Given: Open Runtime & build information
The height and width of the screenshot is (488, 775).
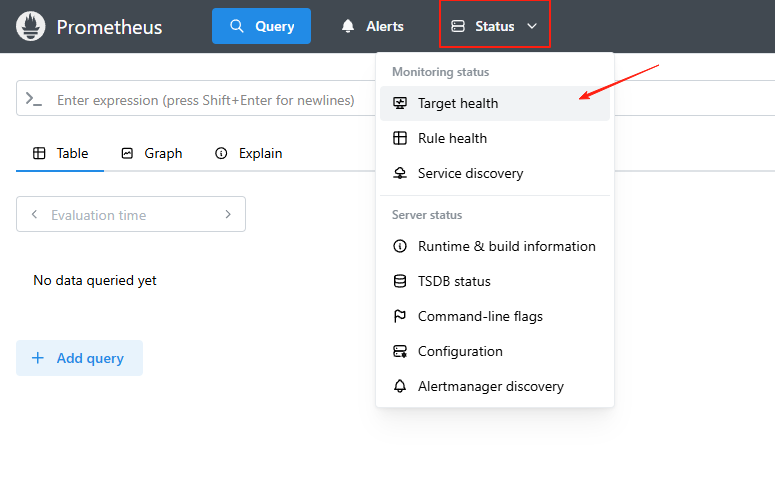Looking at the screenshot, I should (x=495, y=246).
